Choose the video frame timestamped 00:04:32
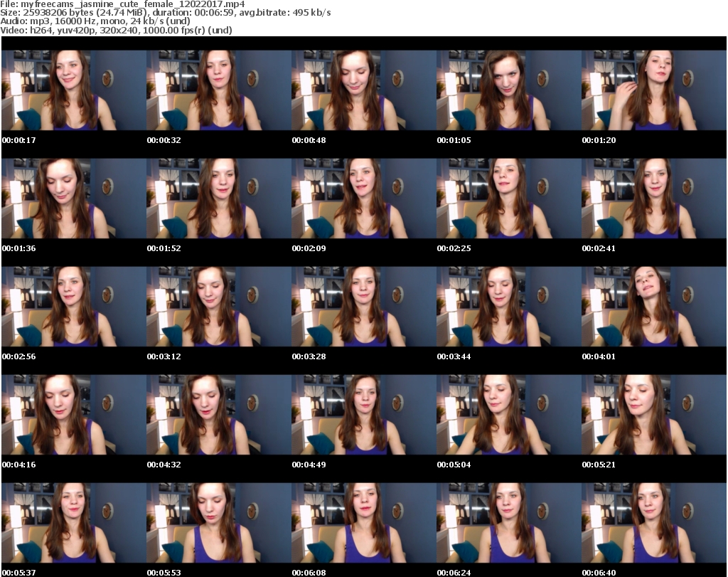The image size is (728, 577). pos(219,415)
